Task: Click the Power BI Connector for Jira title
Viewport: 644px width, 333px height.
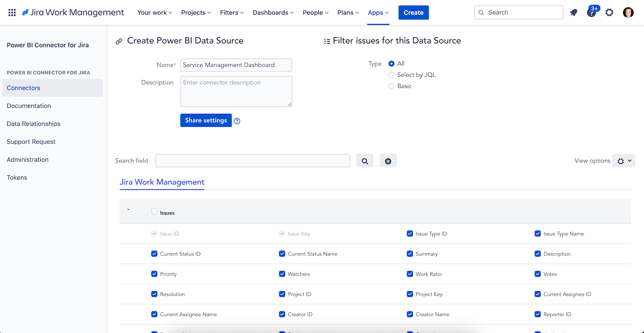Action: click(48, 45)
